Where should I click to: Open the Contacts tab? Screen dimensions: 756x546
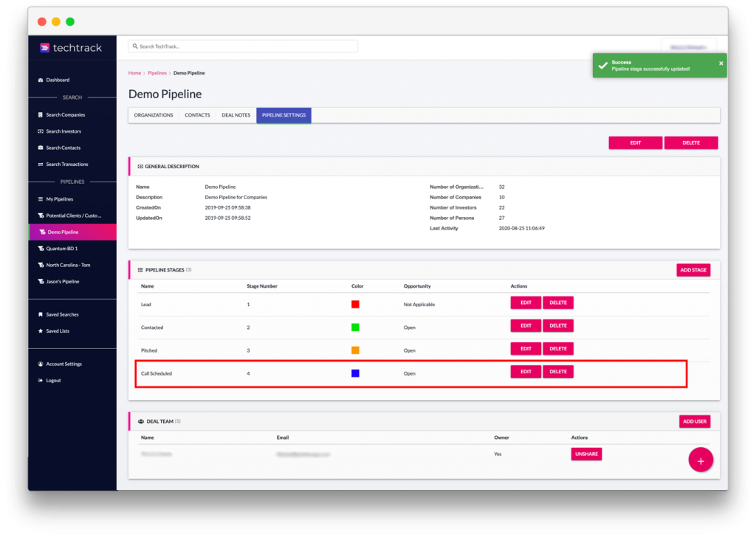(x=197, y=115)
